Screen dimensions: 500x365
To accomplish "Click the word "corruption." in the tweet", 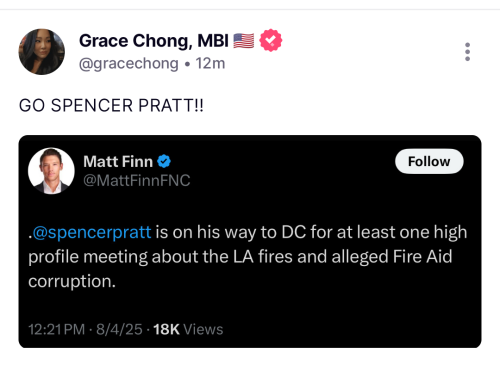I will [72, 282].
